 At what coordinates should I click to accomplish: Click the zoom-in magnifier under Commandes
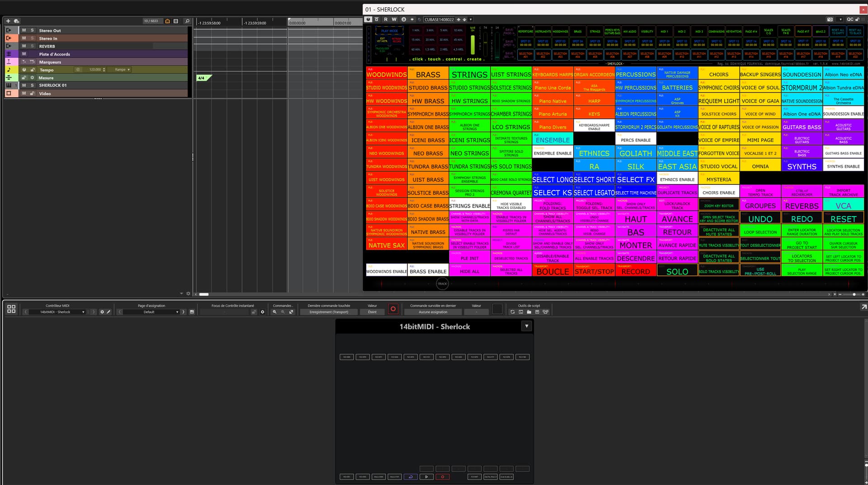click(274, 312)
